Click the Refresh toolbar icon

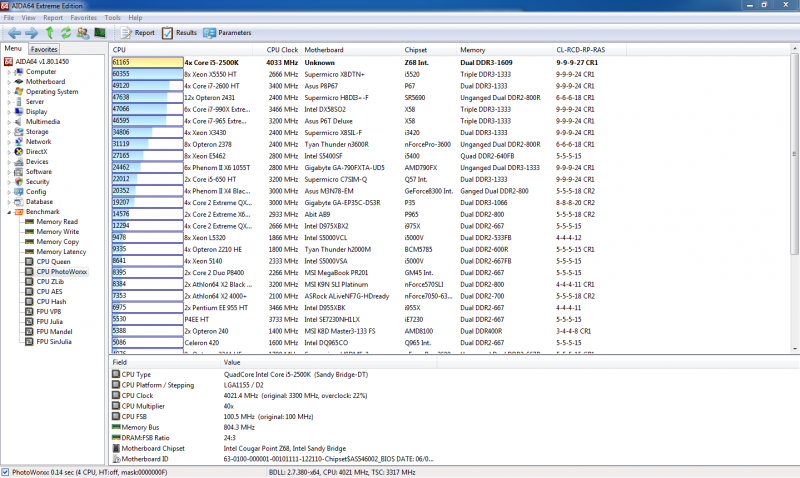66,33
